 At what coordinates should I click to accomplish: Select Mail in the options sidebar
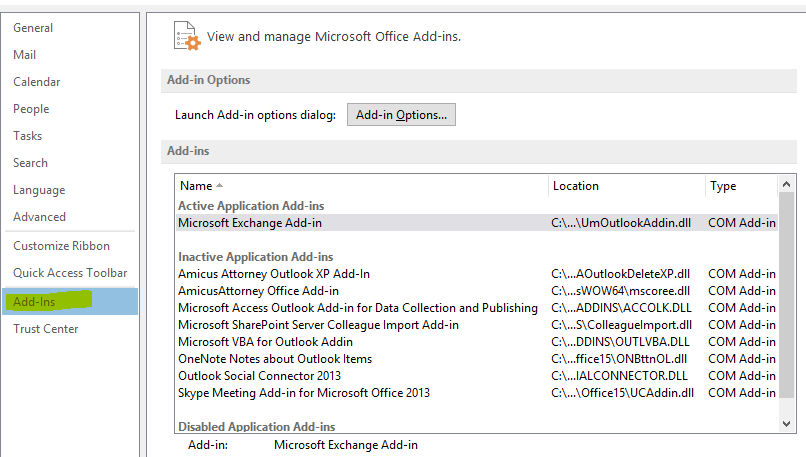[25, 54]
